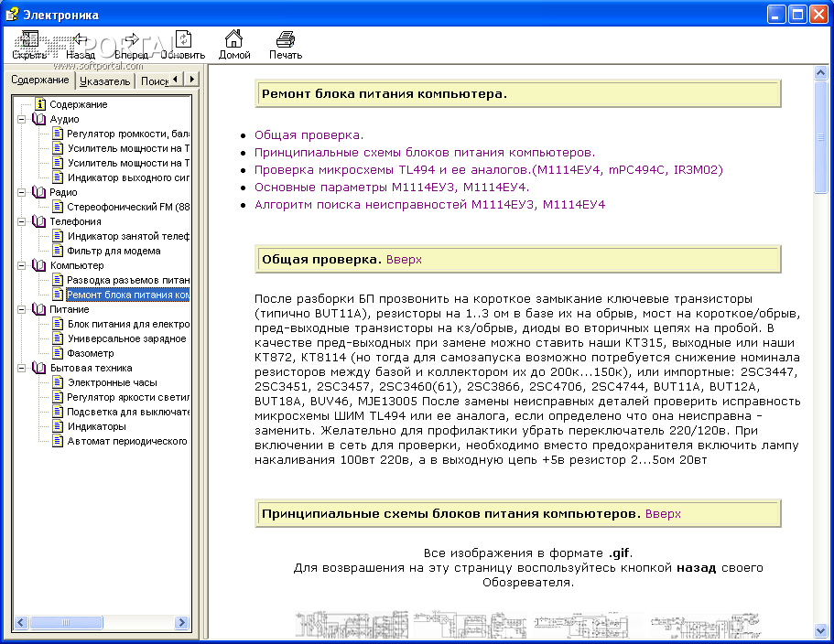Click the vertical scrollbar thumb in content
Image resolution: width=834 pixels, height=644 pixels.
point(820,136)
